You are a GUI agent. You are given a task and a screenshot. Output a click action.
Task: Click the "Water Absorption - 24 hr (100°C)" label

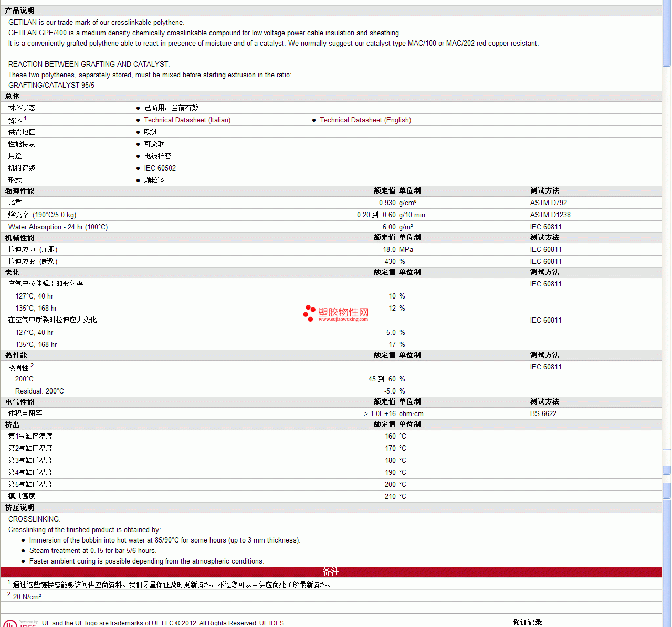(x=58, y=227)
